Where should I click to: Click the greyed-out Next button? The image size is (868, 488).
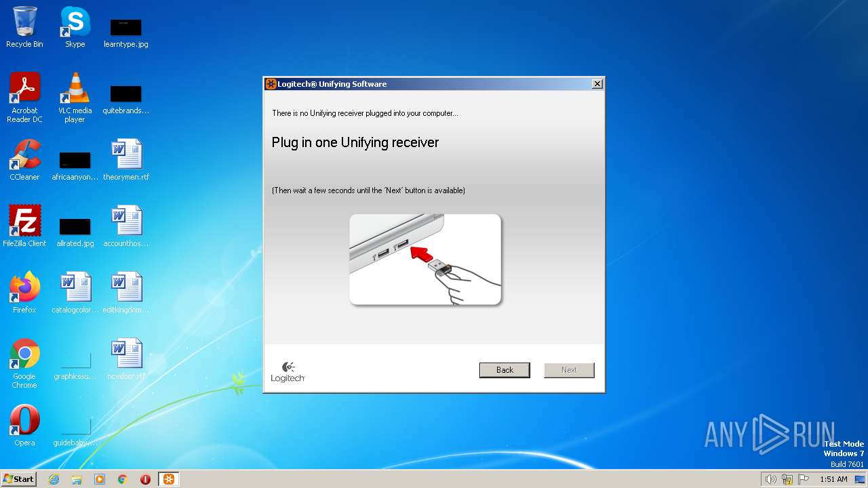569,370
